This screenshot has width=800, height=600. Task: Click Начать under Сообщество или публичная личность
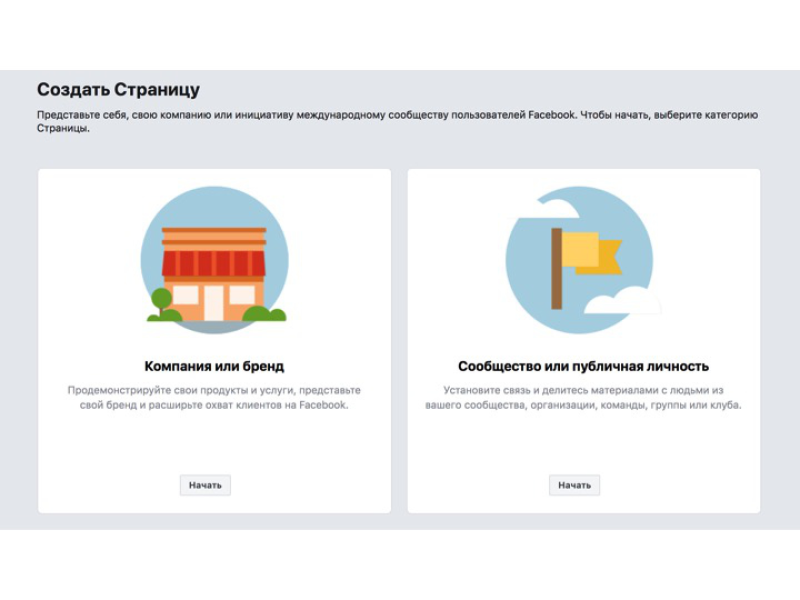point(574,485)
